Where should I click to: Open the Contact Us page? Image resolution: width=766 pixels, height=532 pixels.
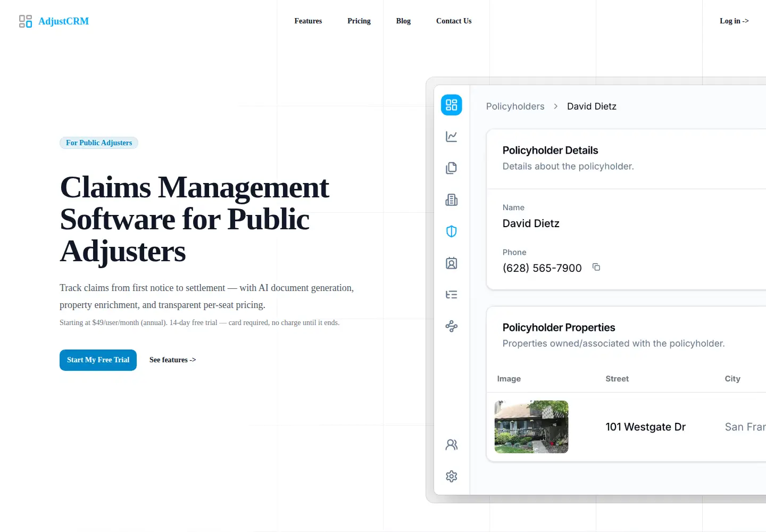click(x=454, y=21)
